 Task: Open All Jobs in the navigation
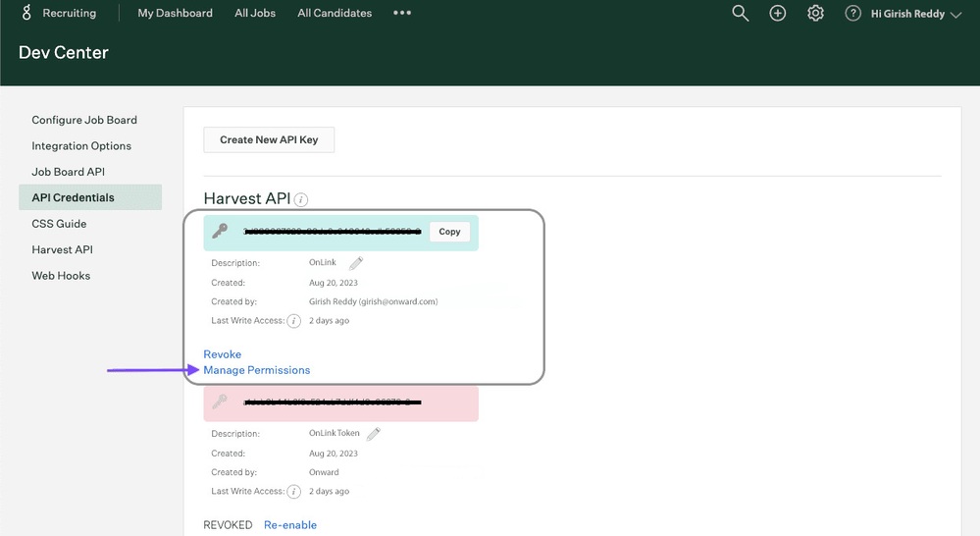255,13
